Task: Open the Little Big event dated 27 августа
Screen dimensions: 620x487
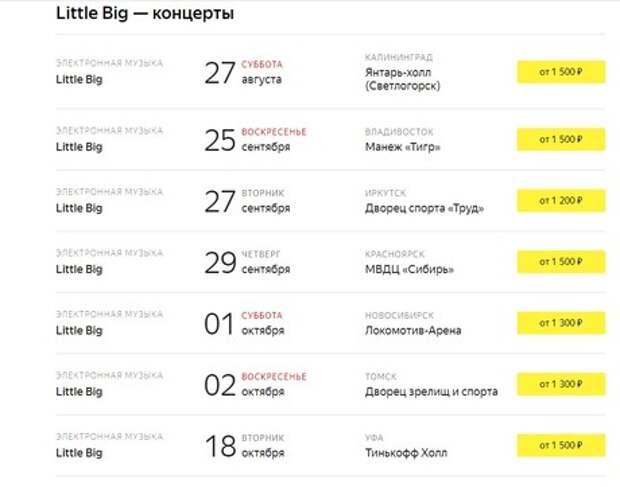Action: point(79,79)
